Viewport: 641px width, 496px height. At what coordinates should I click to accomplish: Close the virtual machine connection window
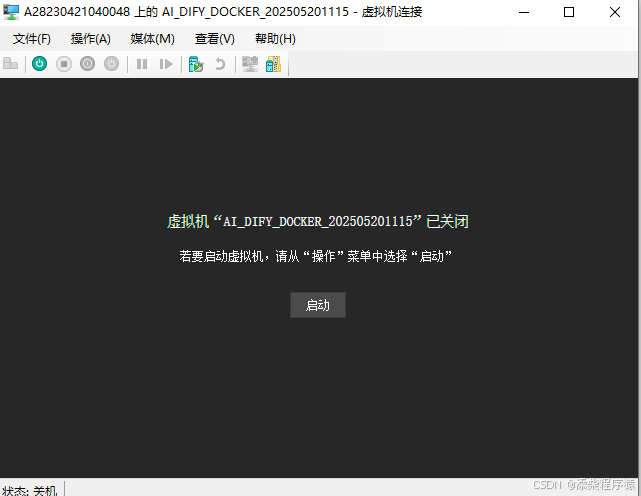(x=614, y=12)
